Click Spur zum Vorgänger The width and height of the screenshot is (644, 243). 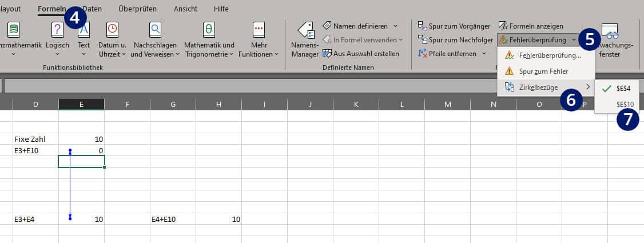454,26
